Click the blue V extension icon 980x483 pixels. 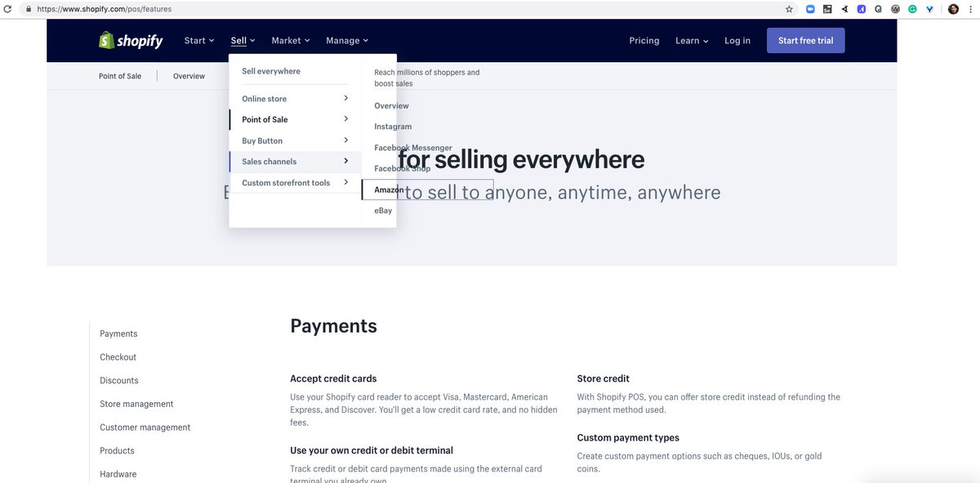[929, 9]
